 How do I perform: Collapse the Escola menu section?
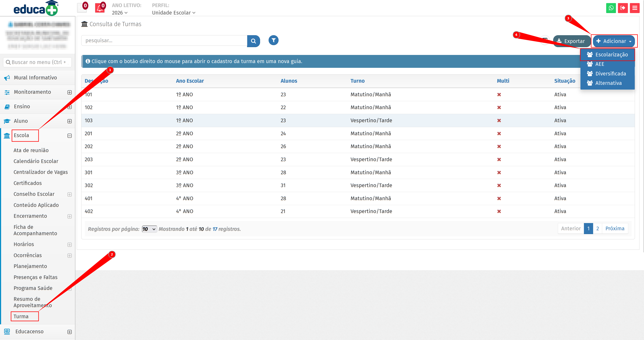70,136
